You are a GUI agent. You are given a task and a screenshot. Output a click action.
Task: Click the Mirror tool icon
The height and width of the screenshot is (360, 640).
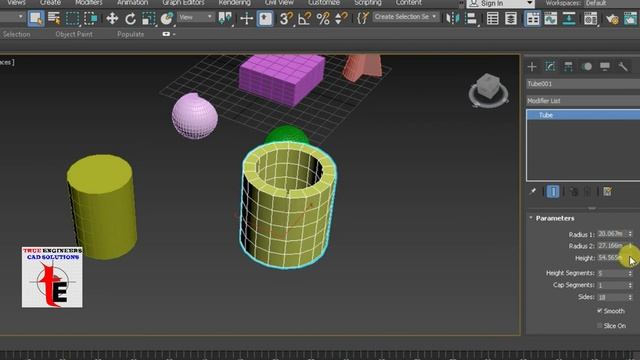click(x=453, y=18)
